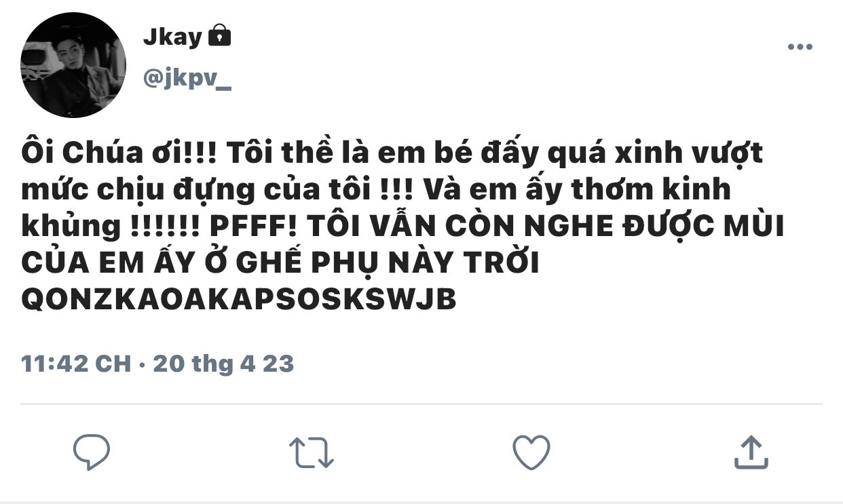Click the reply speech bubble icon
Viewport: 843px width, 504px height.
click(92, 452)
